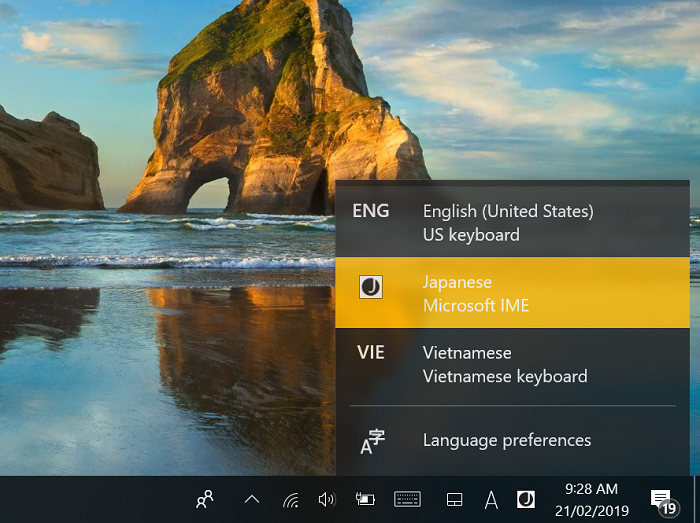Select Japanese Microsoft IME input

(512, 293)
